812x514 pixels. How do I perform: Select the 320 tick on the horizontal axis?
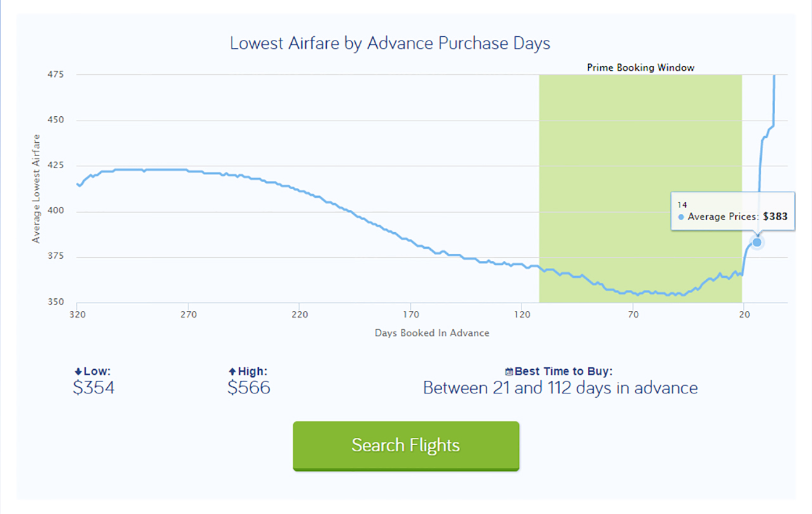[x=76, y=313]
